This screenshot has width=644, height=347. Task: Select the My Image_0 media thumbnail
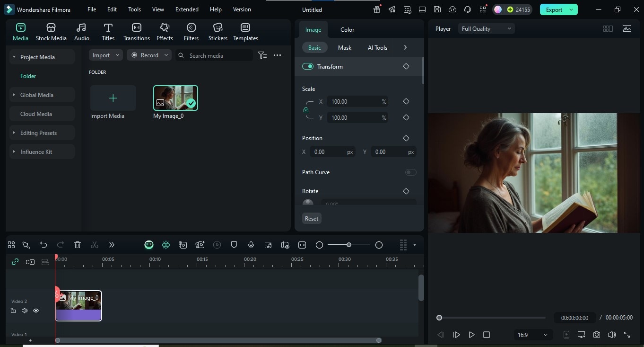coord(175,98)
